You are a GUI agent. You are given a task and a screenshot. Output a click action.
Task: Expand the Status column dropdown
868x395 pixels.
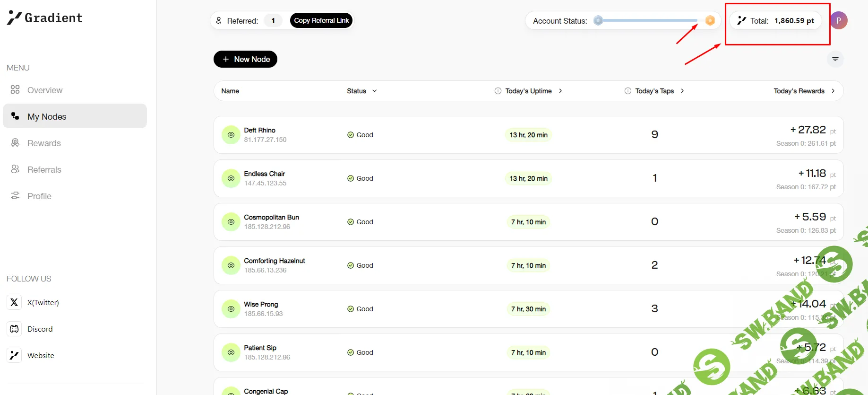pyautogui.click(x=374, y=91)
